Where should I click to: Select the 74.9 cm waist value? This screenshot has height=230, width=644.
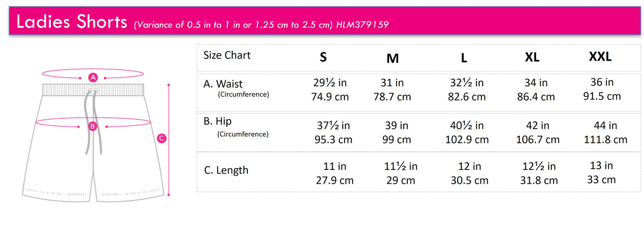click(330, 97)
